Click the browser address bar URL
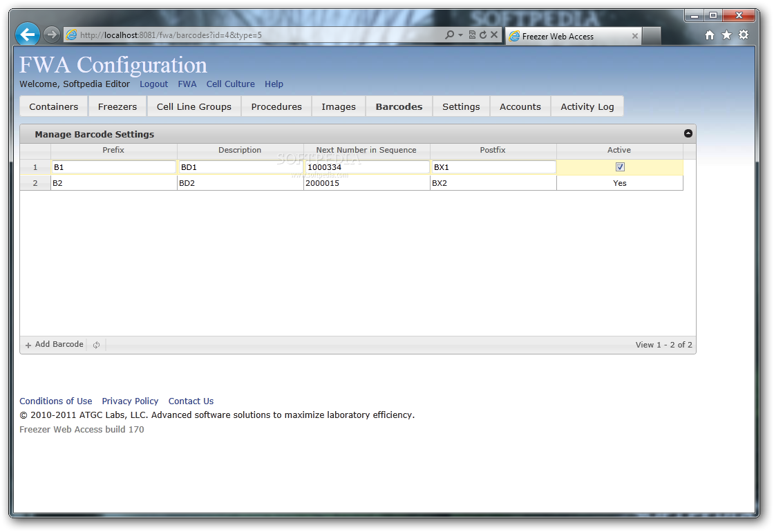The width and height of the screenshot is (774, 532). coord(170,35)
